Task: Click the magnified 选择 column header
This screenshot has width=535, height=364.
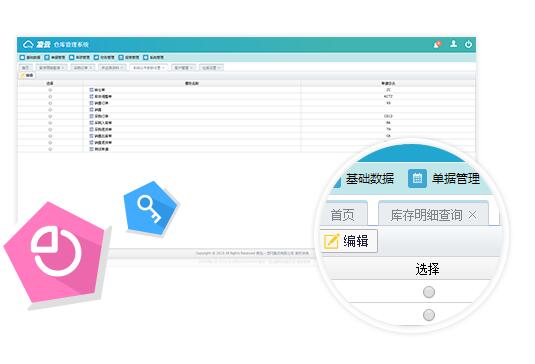Action: (427, 269)
